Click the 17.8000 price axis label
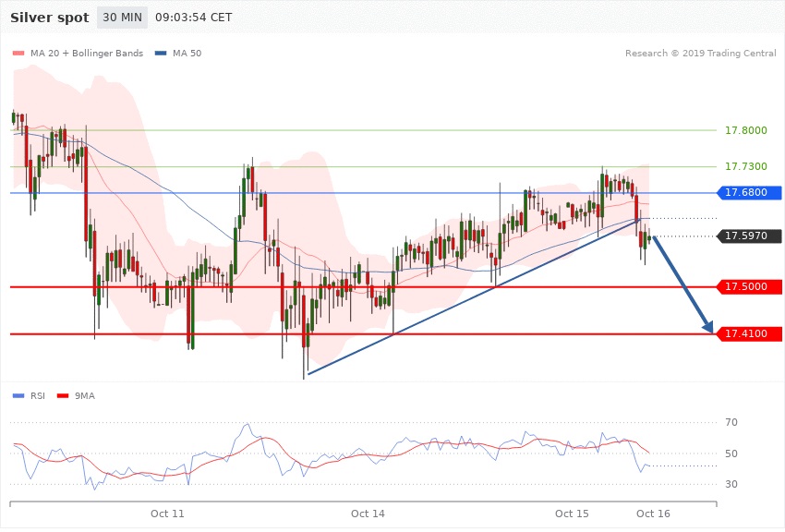785x532 pixels. pos(745,130)
